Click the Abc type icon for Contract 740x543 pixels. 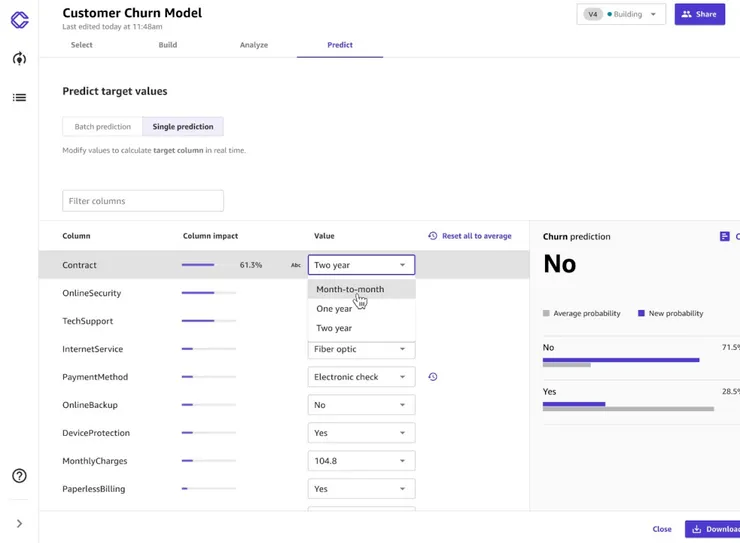[x=296, y=265]
